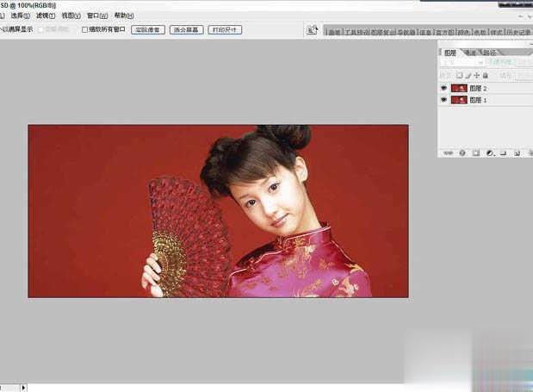533x392 pixels.
Task: Switch to the 图层 tab
Action: (x=450, y=53)
